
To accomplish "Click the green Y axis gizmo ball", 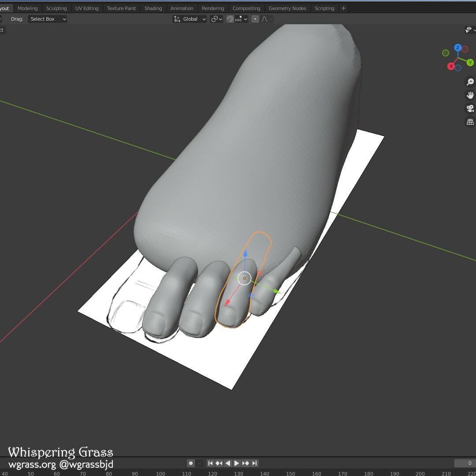I will pyautogui.click(x=470, y=63).
